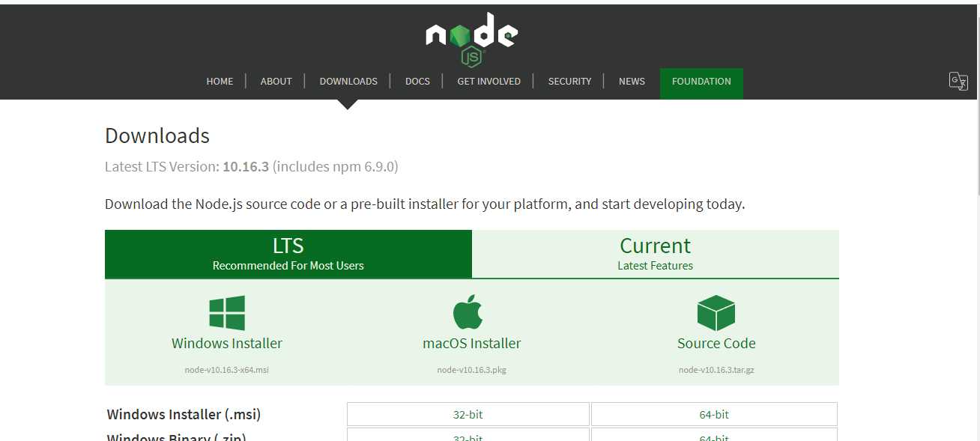
Task: Switch to the Current Latest Features tab
Action: [656, 254]
